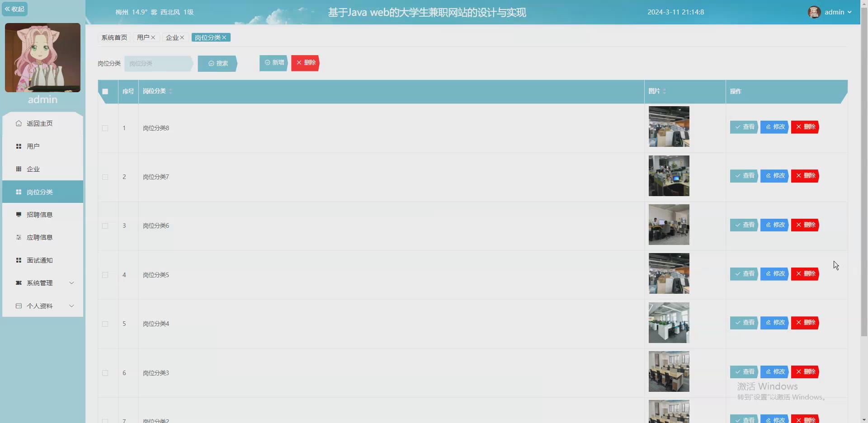
Task: Close the 企业 tab
Action: [182, 38]
